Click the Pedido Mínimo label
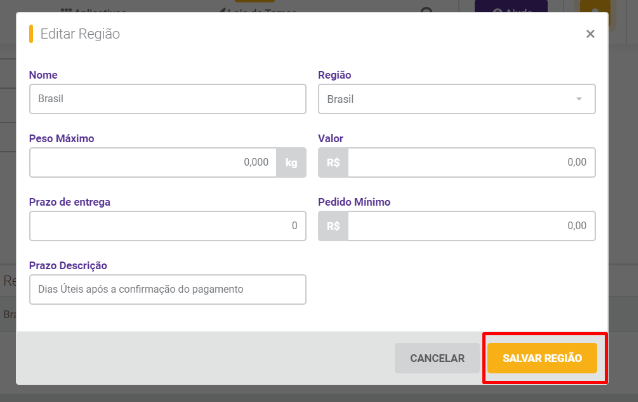Image resolution: width=638 pixels, height=402 pixels. tap(354, 202)
